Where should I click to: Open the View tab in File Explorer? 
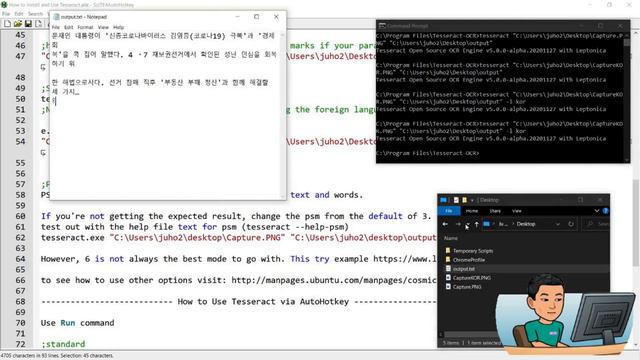coord(517,211)
